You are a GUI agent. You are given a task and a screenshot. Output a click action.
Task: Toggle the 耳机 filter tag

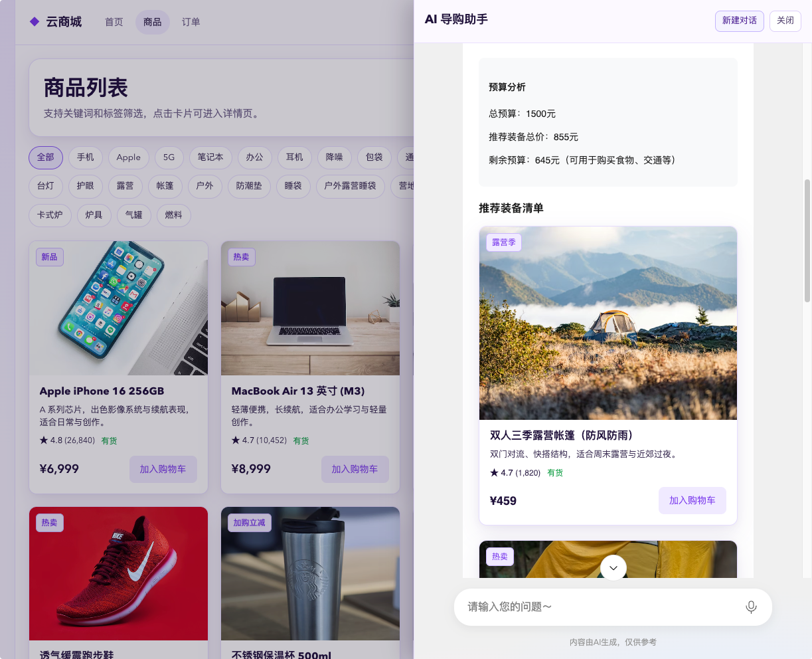point(295,157)
